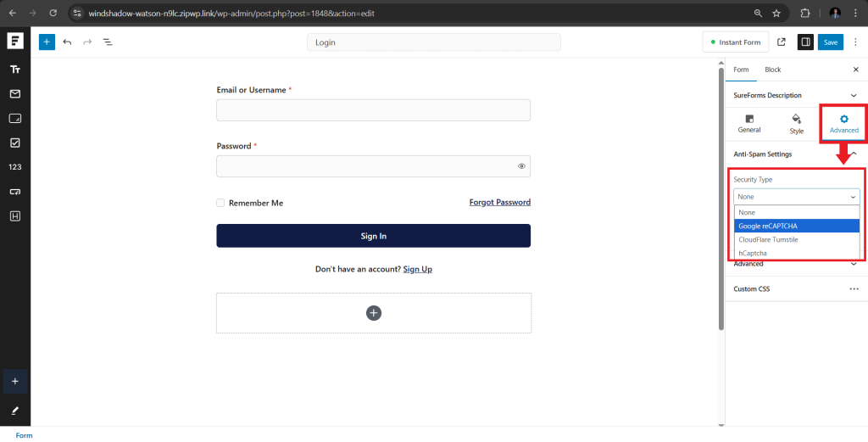Open form preview in new tab

click(781, 42)
